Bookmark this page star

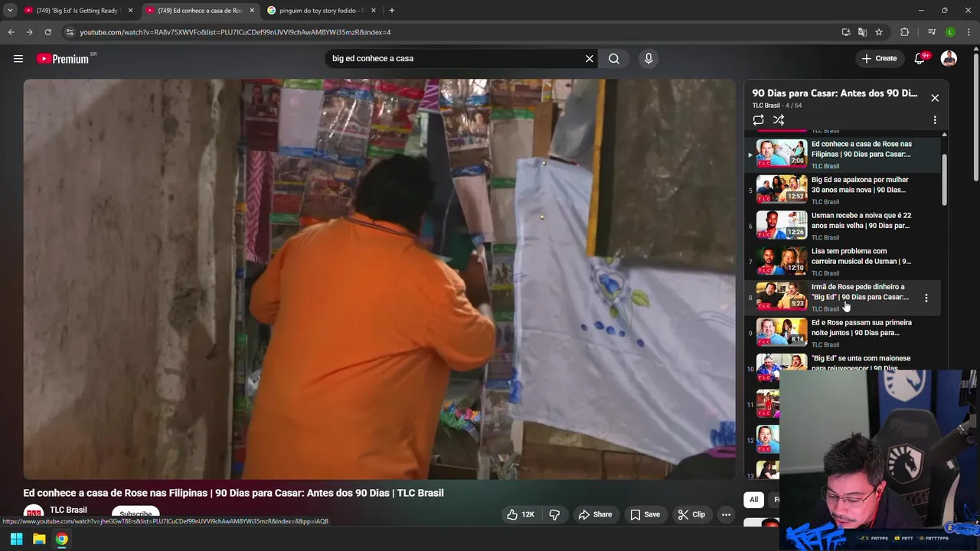coord(879,32)
